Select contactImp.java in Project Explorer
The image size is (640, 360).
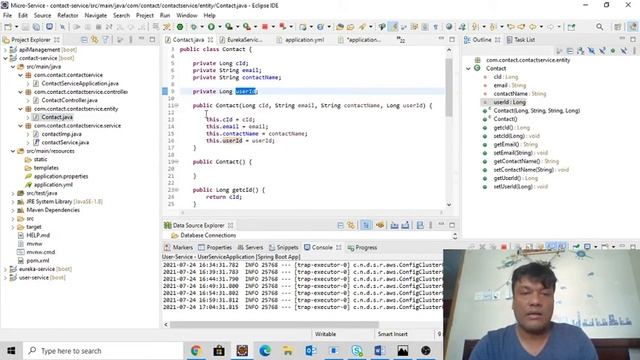[61, 134]
